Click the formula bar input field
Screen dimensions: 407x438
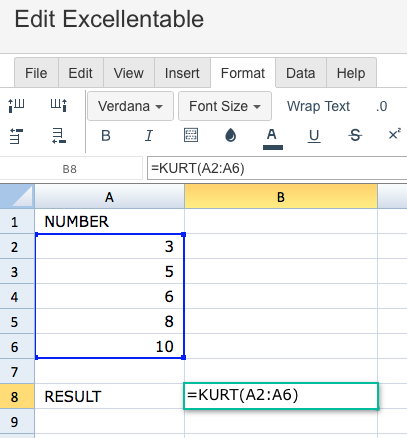point(277,168)
